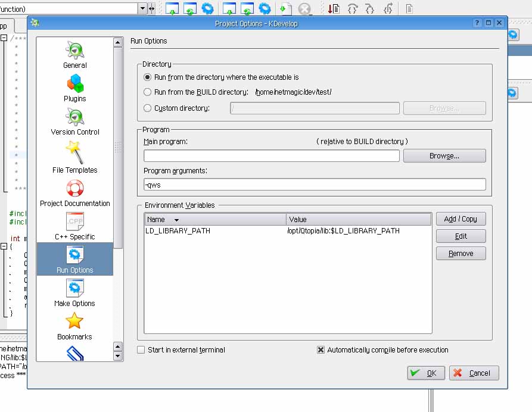Image resolution: width=532 pixels, height=412 pixels.
Task: Click the Edit variable button
Action: point(461,236)
